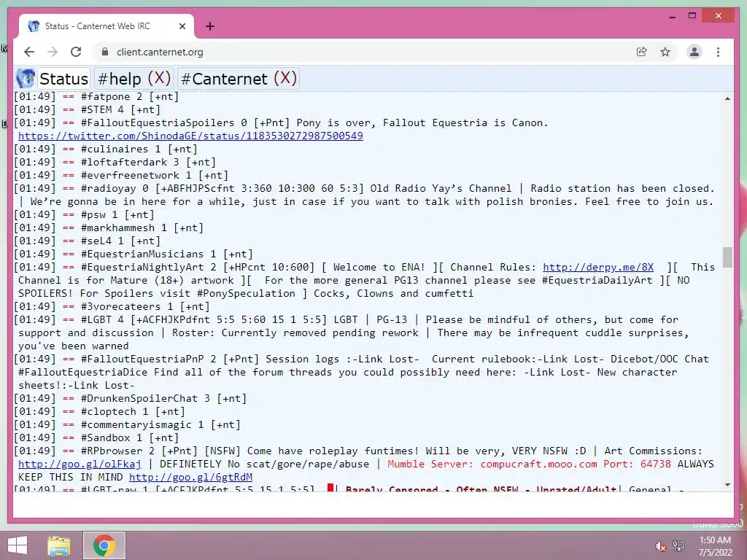Viewport: 747px width, 560px height.
Task: Open File Explorer from the taskbar
Action: click(59, 545)
